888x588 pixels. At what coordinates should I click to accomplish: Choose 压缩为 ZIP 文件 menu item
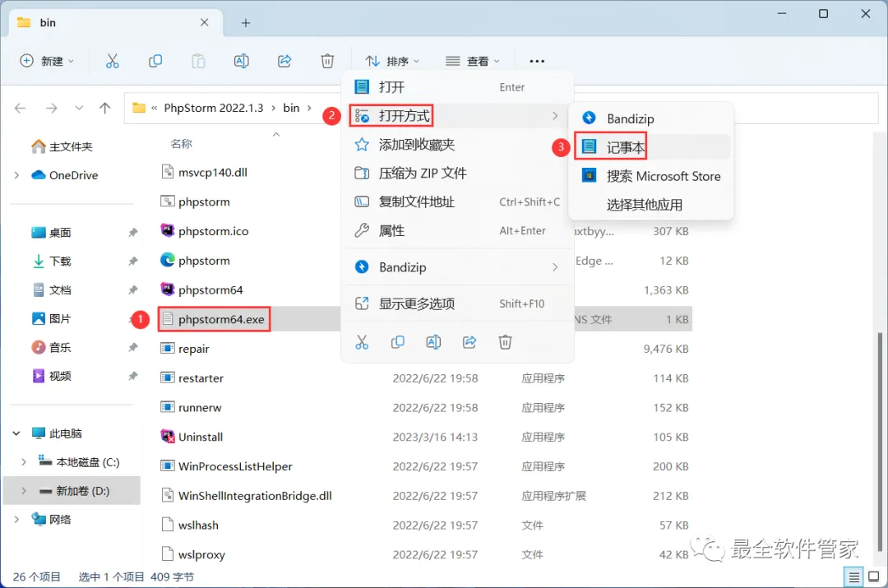(458, 174)
